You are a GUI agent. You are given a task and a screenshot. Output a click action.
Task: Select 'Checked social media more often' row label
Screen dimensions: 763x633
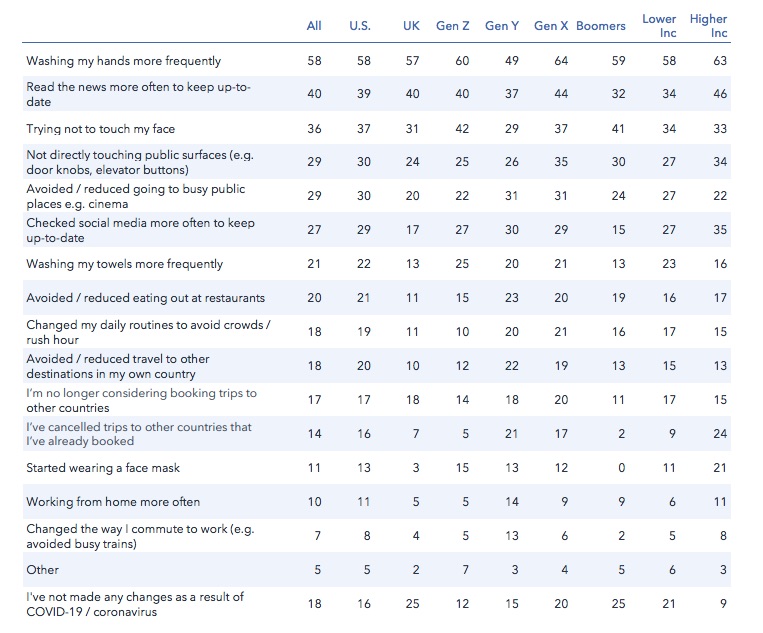140,230
